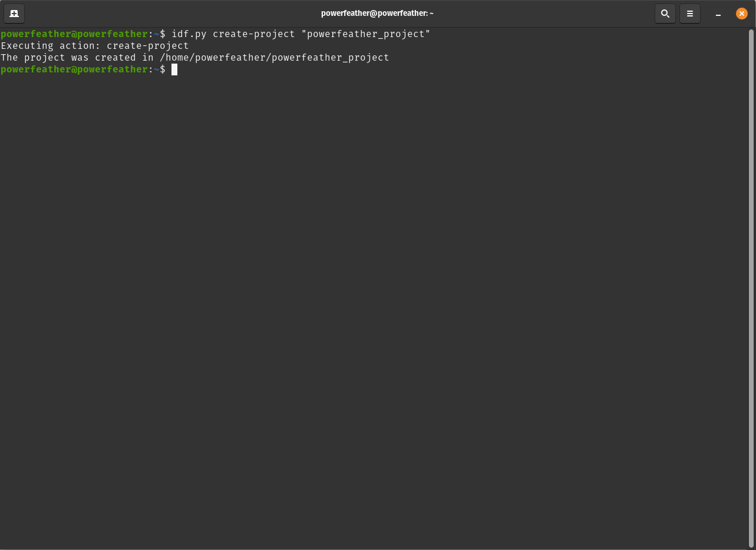The image size is (756, 550).
Task: Open the window options via hamburger dropdown
Action: coord(689,13)
